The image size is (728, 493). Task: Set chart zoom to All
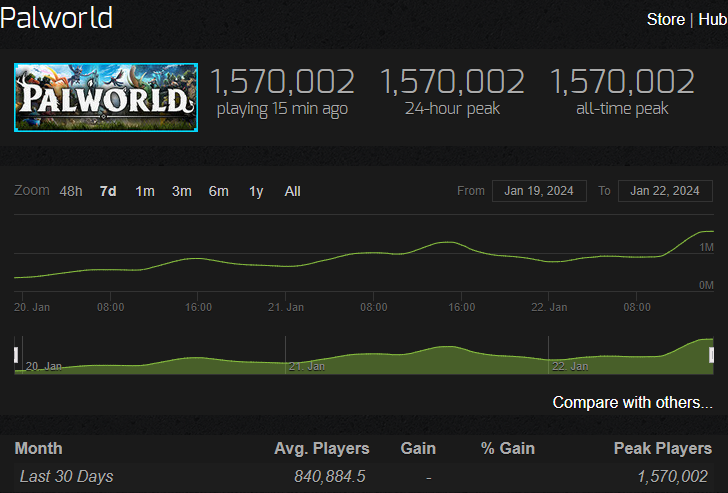coord(292,191)
